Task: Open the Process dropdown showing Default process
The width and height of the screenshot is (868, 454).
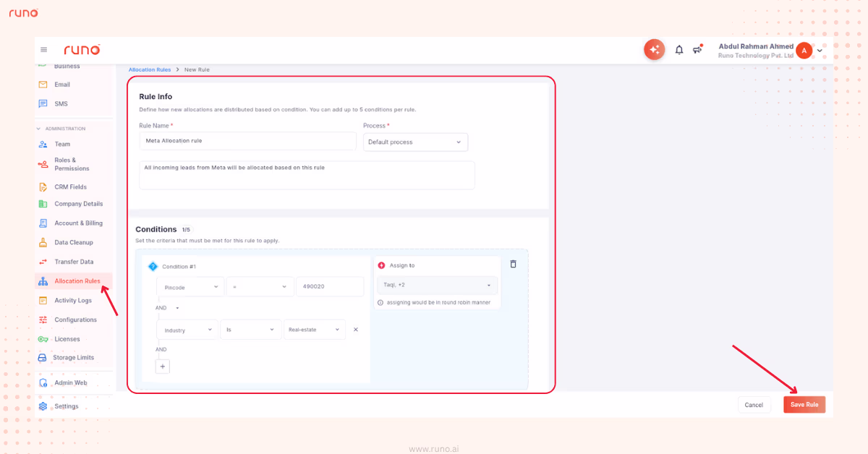Action: (415, 142)
